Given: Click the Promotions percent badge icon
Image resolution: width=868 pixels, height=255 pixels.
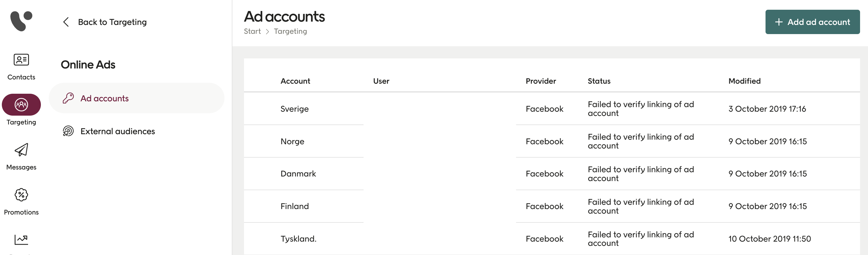Looking at the screenshot, I should click(21, 195).
